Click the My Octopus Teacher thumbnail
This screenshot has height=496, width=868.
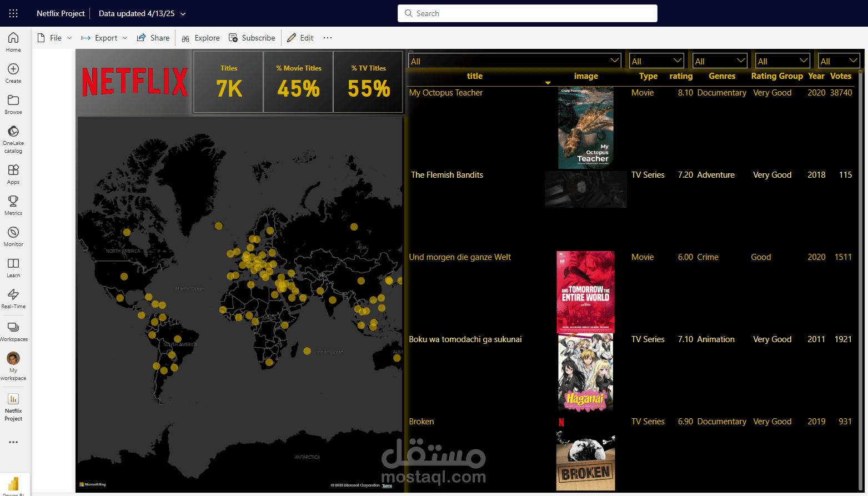point(585,127)
